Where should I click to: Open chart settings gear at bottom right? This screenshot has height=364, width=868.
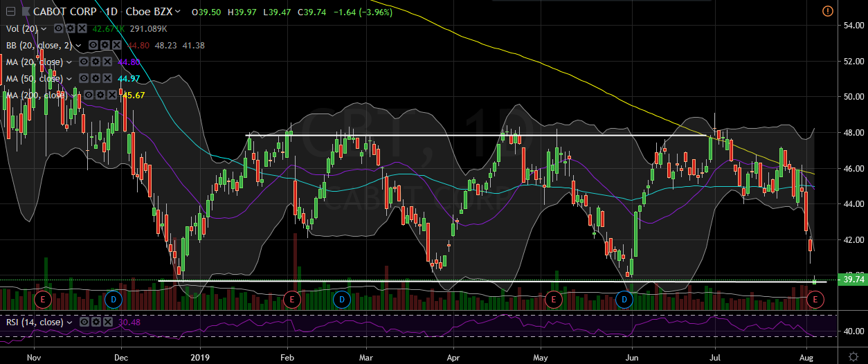[853, 354]
